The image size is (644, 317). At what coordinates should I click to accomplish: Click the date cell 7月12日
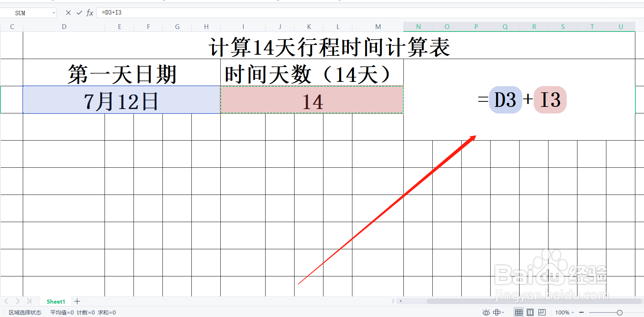click(x=122, y=100)
